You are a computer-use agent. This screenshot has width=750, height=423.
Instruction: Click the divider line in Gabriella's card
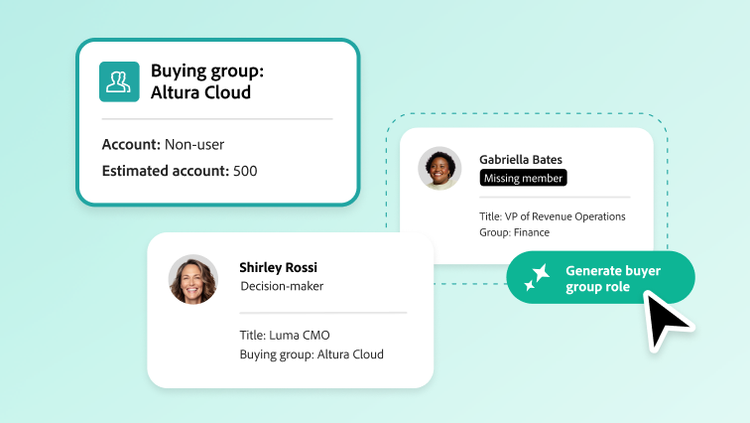click(554, 197)
